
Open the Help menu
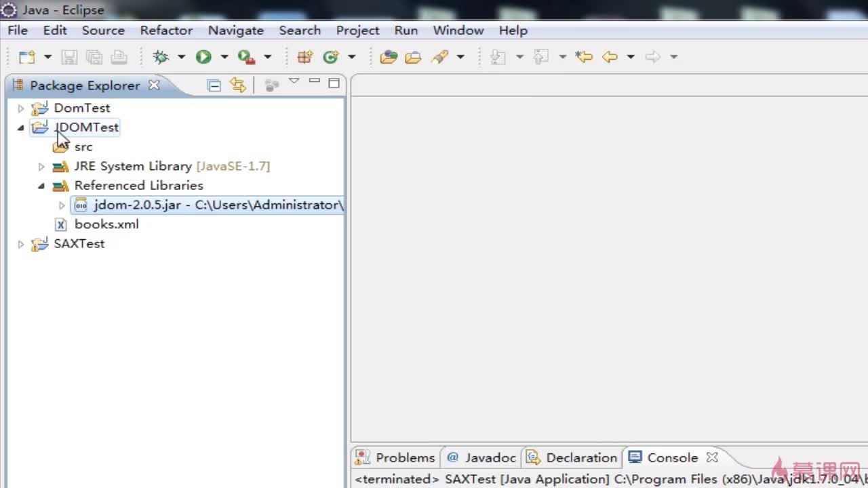tap(513, 30)
